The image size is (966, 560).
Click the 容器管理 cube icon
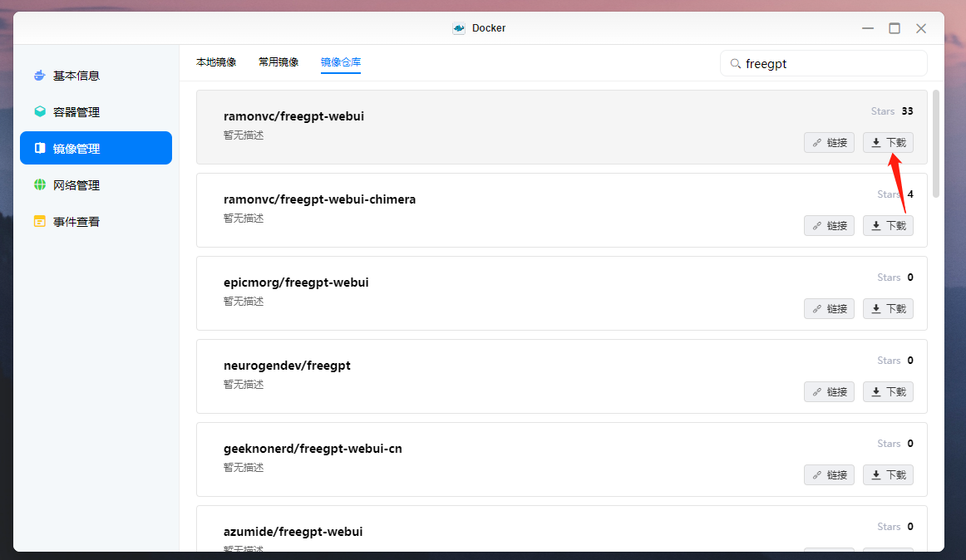[x=39, y=112]
